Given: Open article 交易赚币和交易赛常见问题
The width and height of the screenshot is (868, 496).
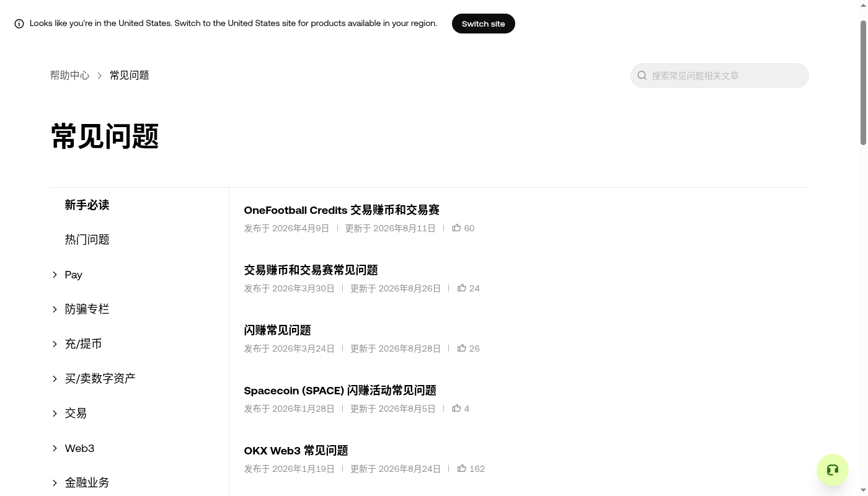Looking at the screenshot, I should point(311,270).
